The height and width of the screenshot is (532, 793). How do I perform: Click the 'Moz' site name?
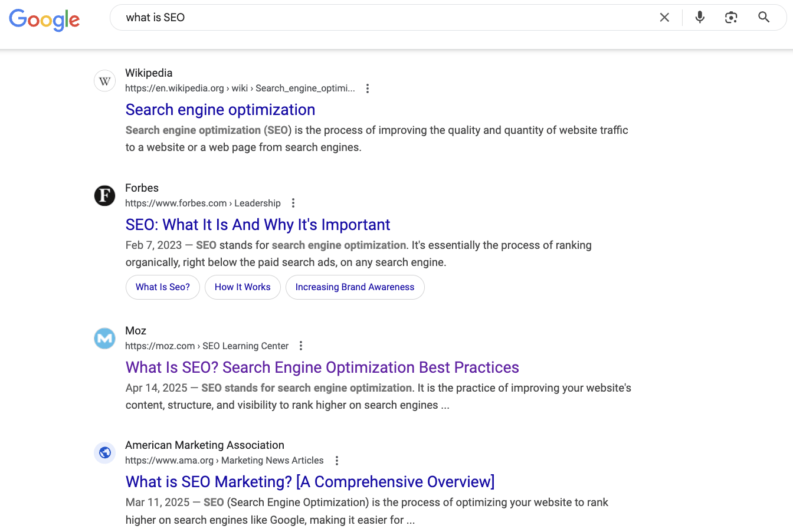(x=136, y=331)
